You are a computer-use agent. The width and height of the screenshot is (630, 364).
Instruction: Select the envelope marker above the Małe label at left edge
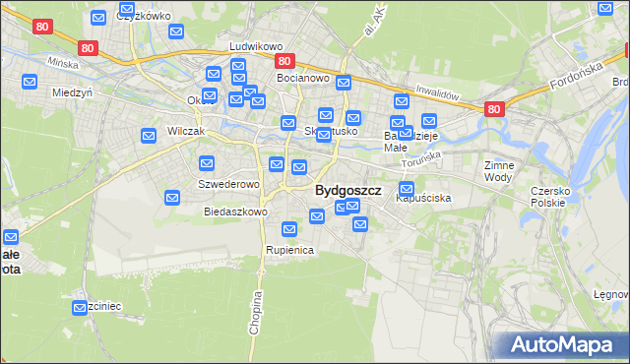[x=11, y=237]
